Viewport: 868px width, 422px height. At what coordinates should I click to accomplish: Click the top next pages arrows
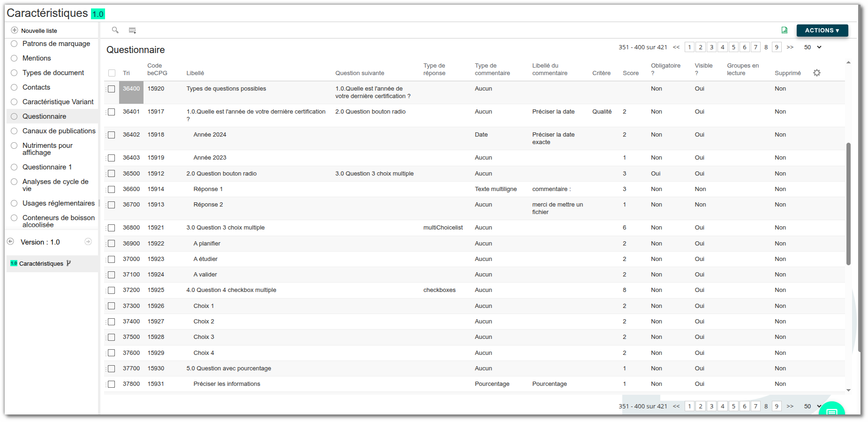click(790, 47)
